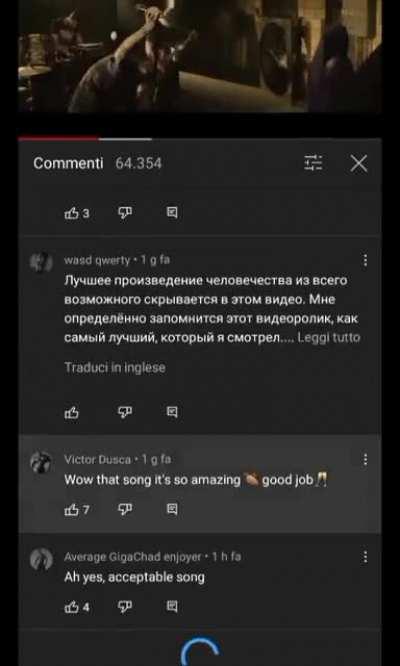Like wasd qwerty's Russian comment

[71, 412]
